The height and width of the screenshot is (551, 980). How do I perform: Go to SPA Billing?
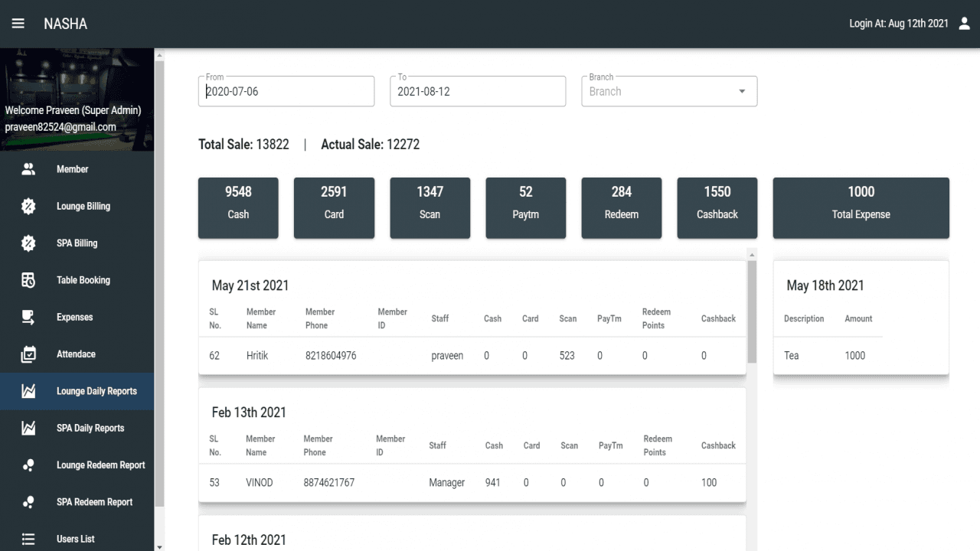pyautogui.click(x=77, y=243)
